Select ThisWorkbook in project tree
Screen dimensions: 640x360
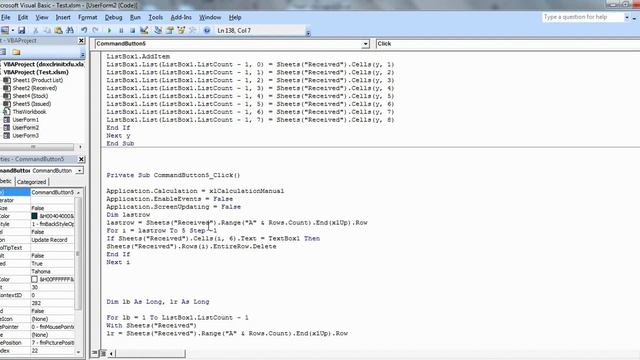[x=29, y=112]
